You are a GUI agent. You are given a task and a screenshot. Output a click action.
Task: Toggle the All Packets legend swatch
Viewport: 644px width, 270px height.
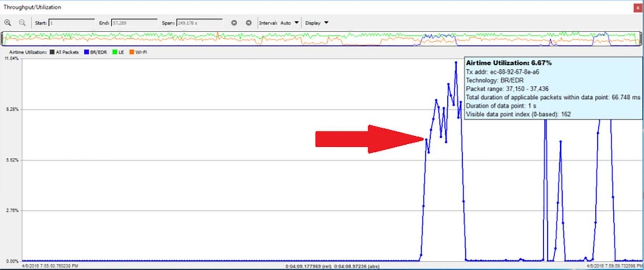[x=51, y=52]
